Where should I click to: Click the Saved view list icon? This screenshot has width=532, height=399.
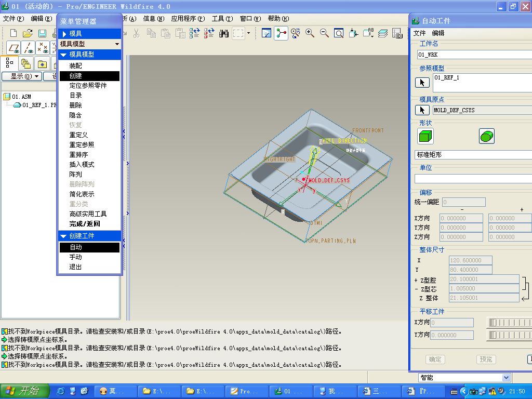click(368, 33)
